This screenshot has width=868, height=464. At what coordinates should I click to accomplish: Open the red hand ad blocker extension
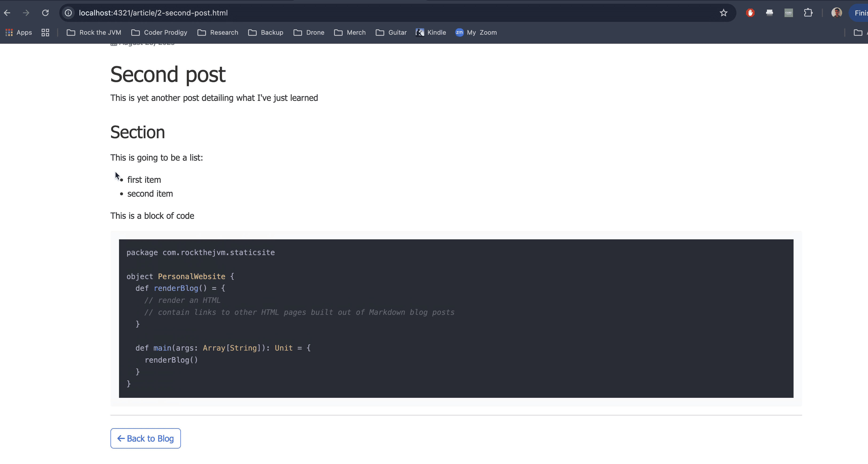point(750,13)
